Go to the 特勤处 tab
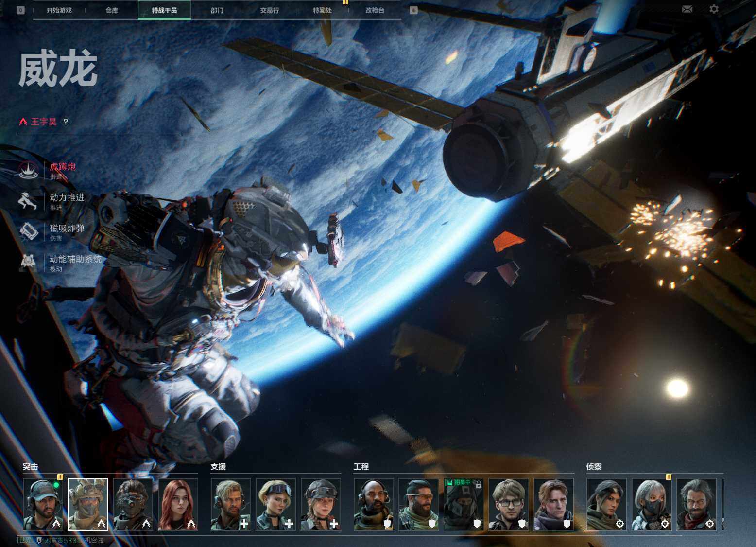The image size is (756, 547). click(x=322, y=10)
